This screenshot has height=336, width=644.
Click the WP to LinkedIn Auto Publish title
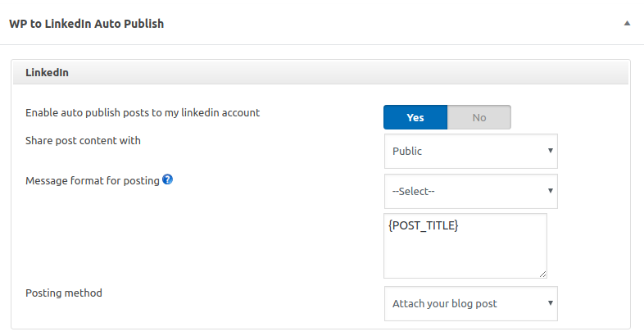(86, 24)
